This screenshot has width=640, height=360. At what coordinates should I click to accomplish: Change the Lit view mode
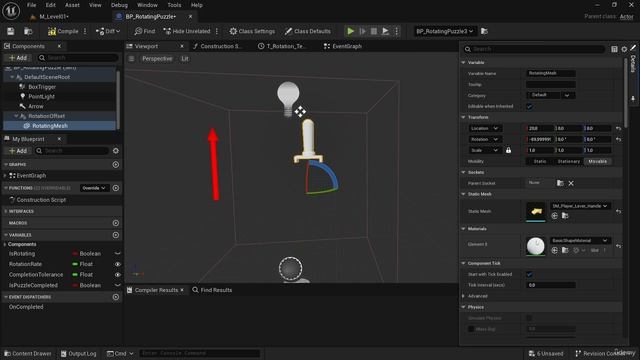(185, 59)
